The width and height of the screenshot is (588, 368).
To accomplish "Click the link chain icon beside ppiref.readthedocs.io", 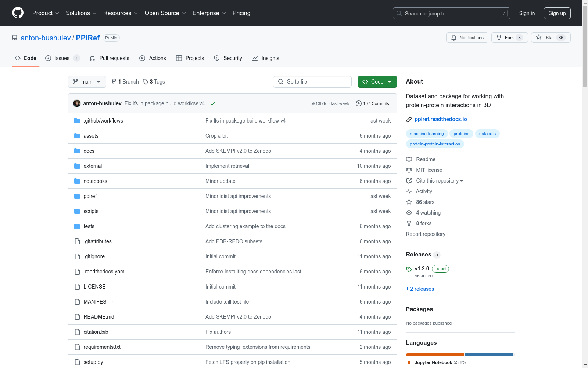I will [x=409, y=120].
